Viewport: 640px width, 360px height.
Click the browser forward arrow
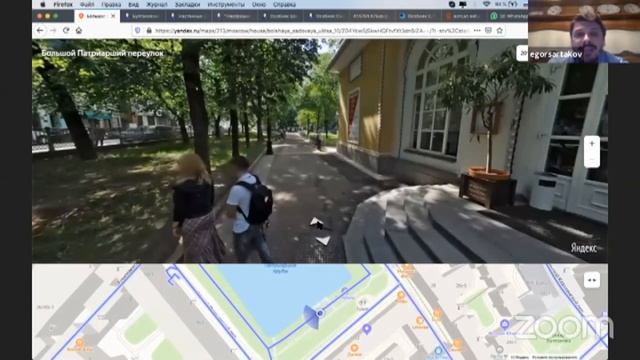coord(53,30)
